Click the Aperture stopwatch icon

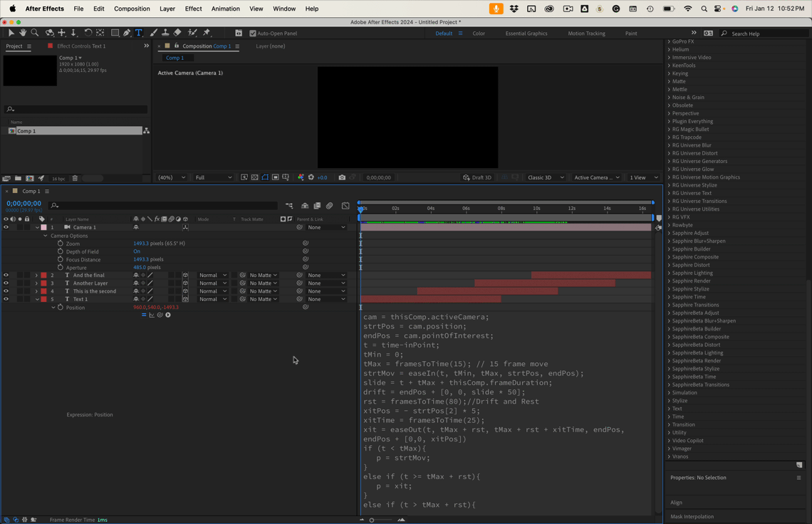61,267
